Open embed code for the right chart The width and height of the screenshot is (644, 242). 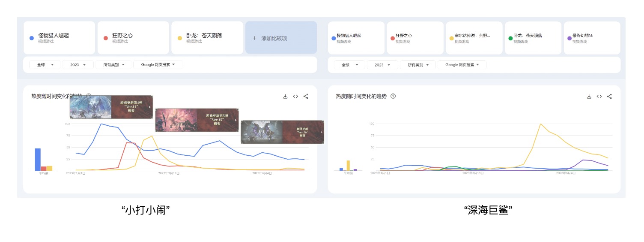pyautogui.click(x=599, y=97)
